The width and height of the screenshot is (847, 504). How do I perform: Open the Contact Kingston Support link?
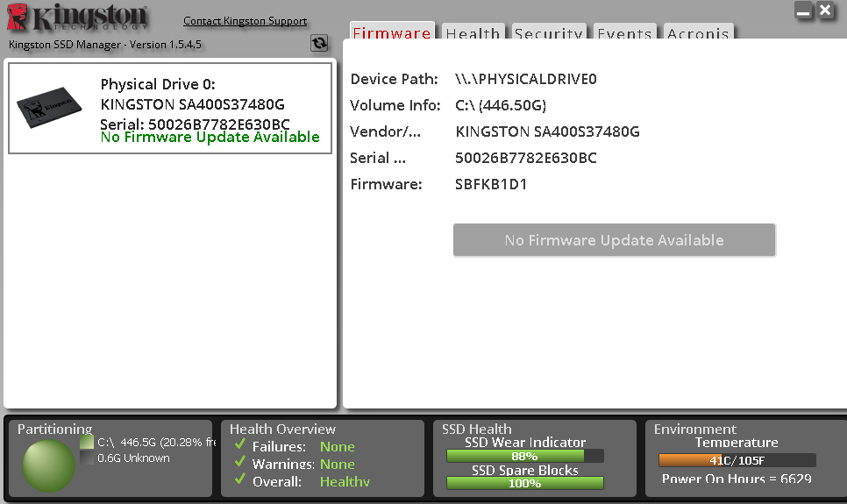246,20
